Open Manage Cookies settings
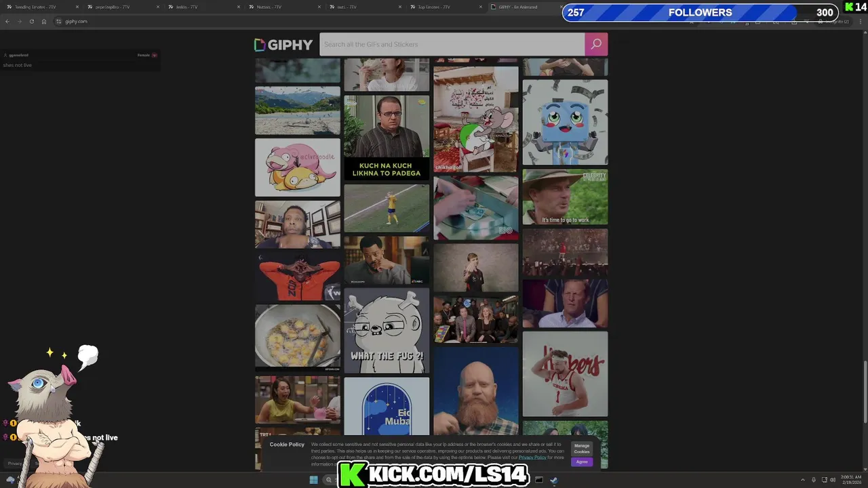 (582, 449)
